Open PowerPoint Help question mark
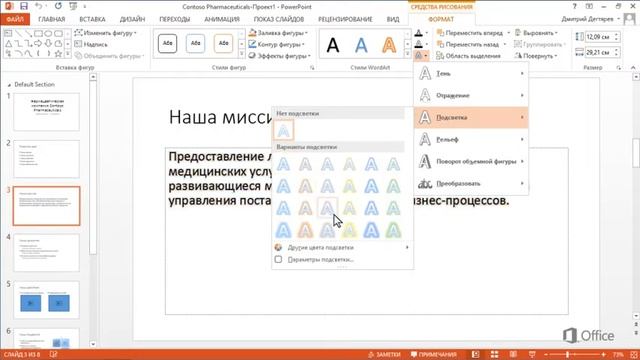This screenshot has width=640, height=360. pyautogui.click(x=574, y=6)
